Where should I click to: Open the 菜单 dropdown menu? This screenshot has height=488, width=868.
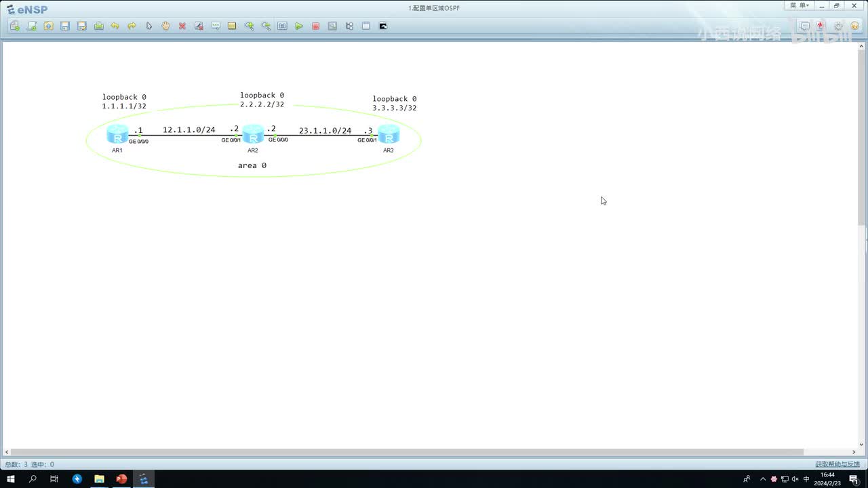coord(800,5)
